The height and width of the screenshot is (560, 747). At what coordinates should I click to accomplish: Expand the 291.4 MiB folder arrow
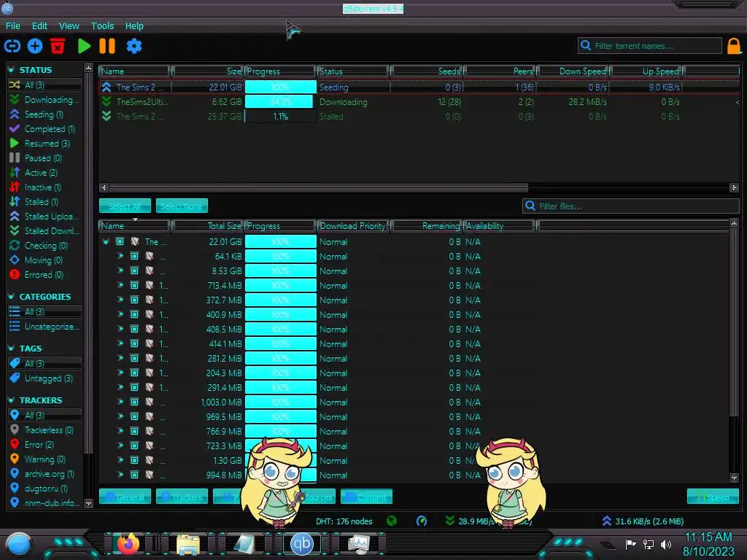pos(120,388)
